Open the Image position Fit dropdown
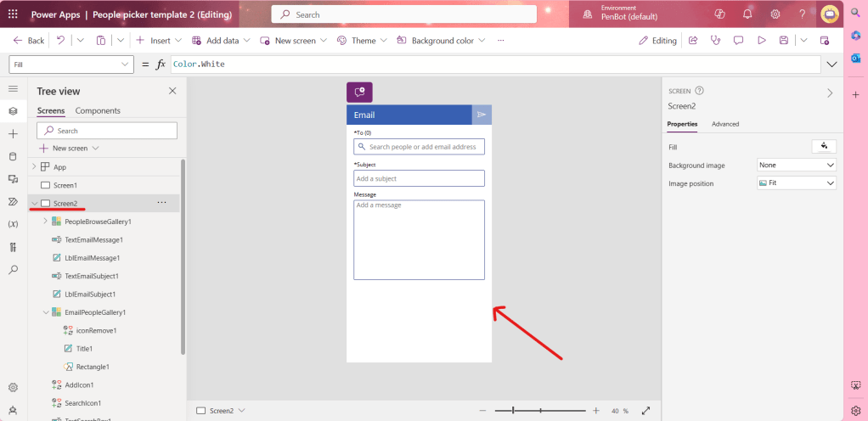The width and height of the screenshot is (868, 421). 796,183
